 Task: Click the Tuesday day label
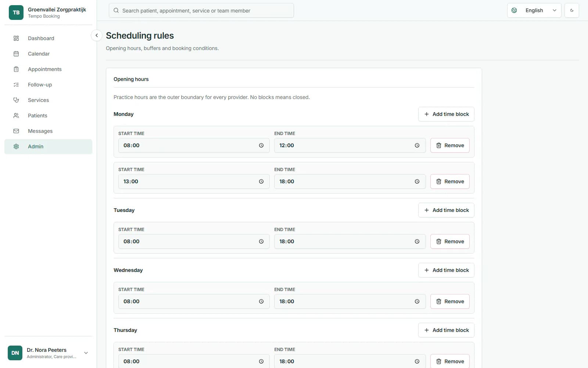(x=124, y=210)
